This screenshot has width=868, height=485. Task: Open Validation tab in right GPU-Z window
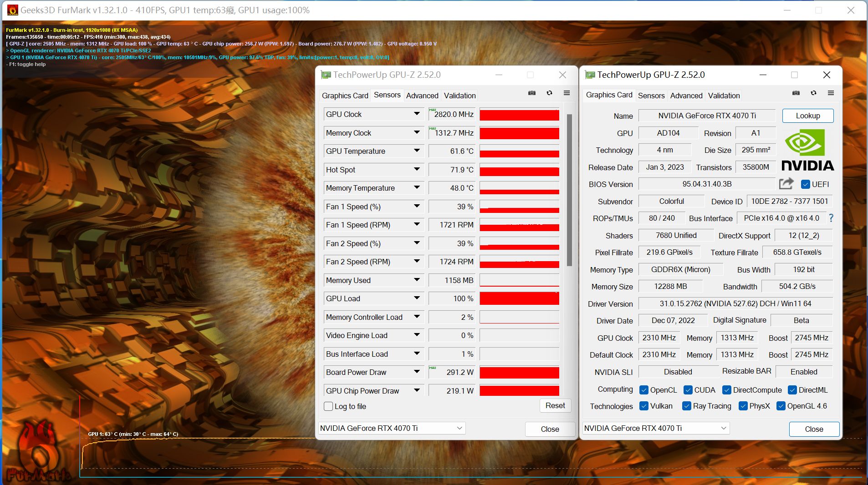[724, 96]
